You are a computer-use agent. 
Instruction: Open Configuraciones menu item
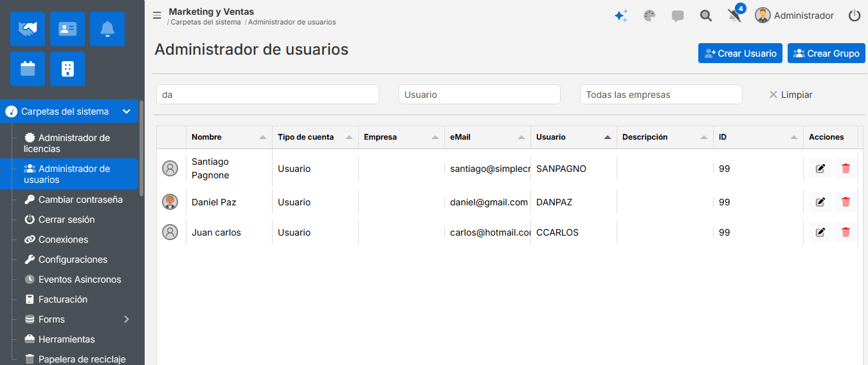[x=66, y=259]
